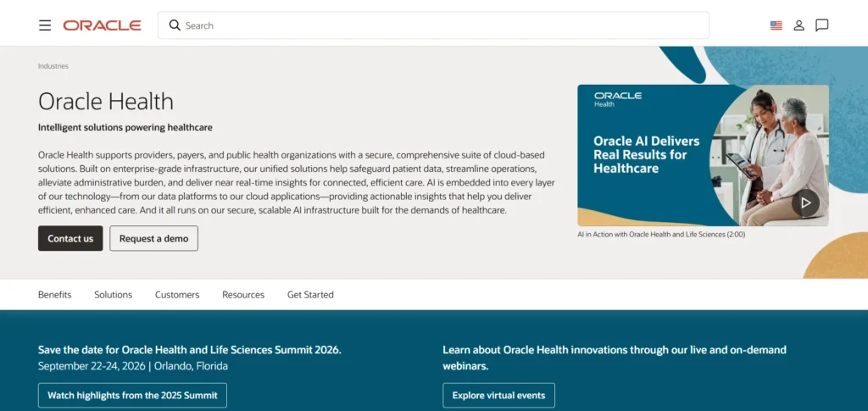868x411 pixels.
Task: Click the Contact us button
Action: point(70,238)
